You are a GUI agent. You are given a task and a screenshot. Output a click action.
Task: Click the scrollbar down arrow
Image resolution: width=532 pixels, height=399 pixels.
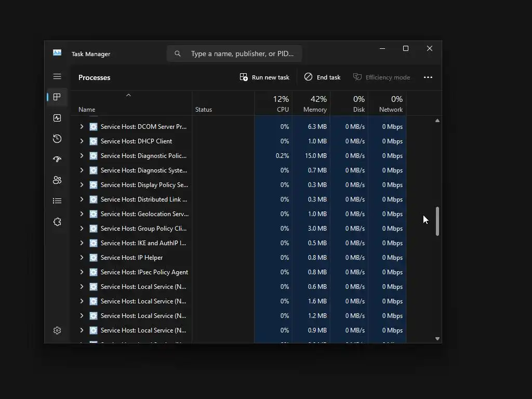coord(437,339)
